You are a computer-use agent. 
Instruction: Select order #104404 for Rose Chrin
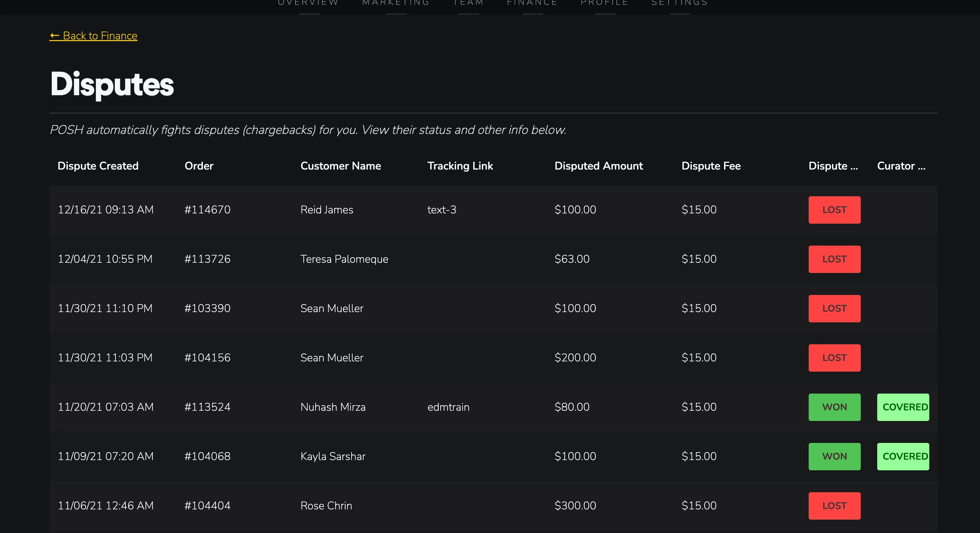pos(207,506)
